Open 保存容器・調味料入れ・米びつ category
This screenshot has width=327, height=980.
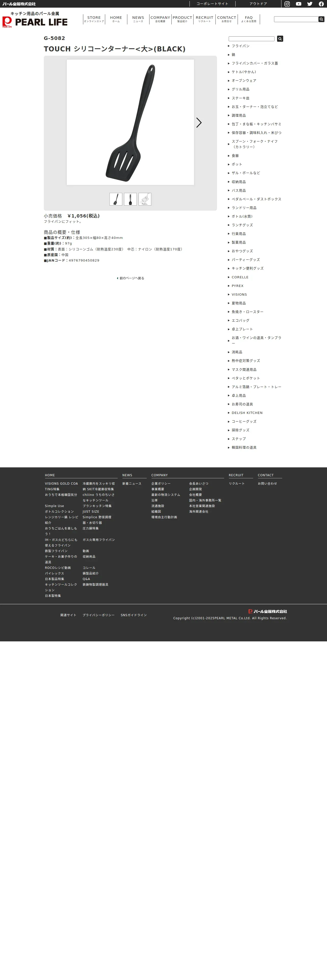(256, 133)
